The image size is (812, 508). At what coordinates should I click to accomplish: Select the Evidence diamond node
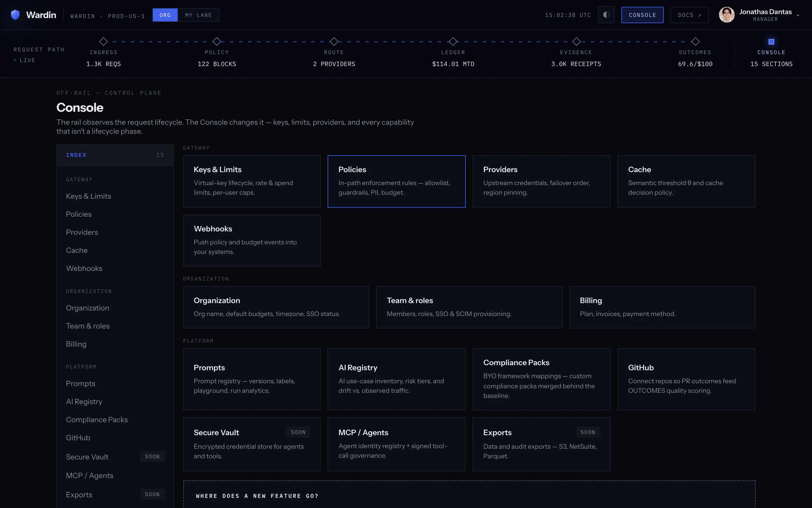(576, 41)
